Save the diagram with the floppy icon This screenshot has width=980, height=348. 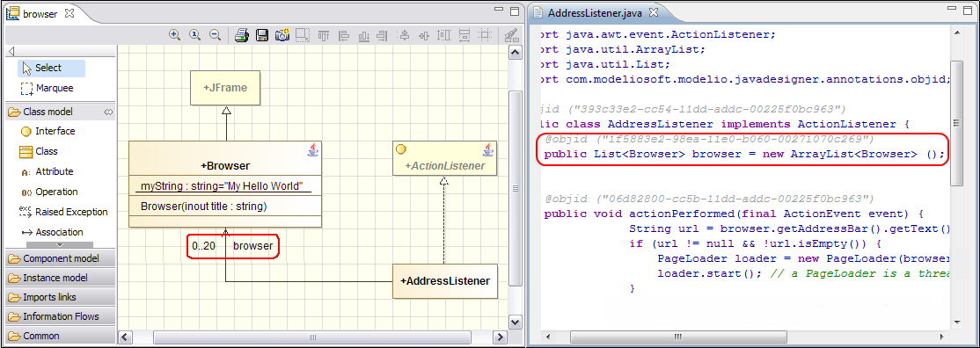(x=263, y=35)
